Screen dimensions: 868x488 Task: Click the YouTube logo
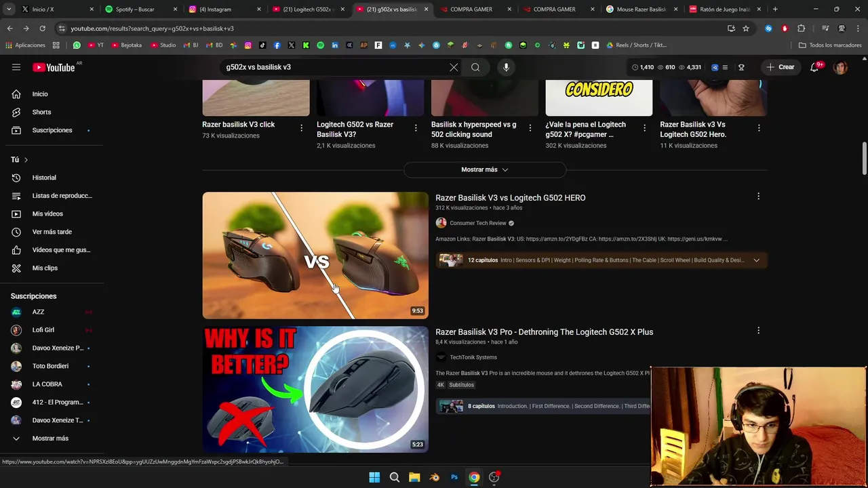(54, 67)
